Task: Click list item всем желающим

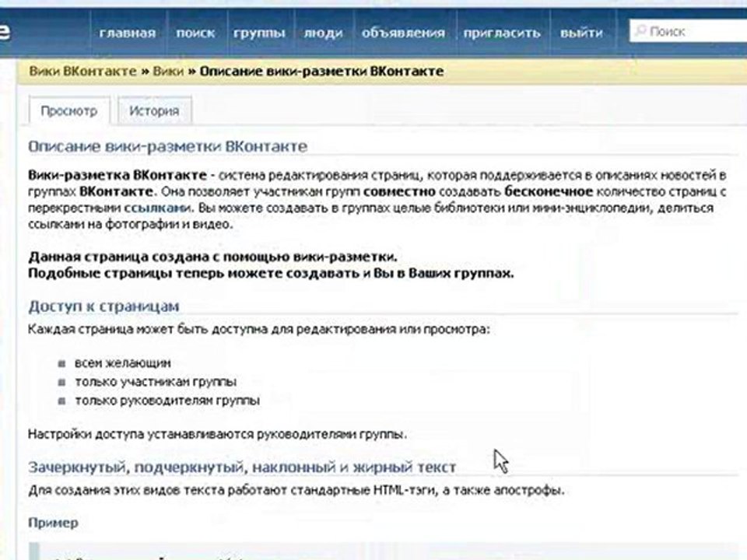Action: (x=123, y=363)
